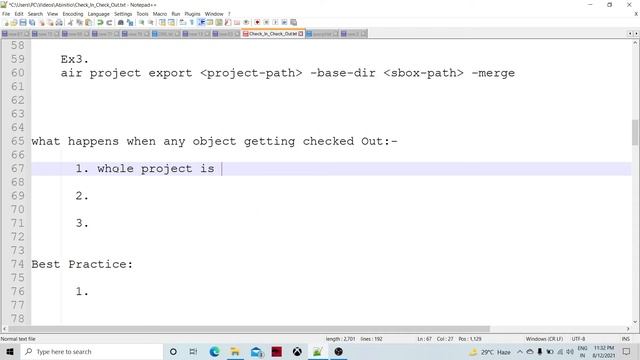Open the Search menu
Screen dimensions: 640x360
click(x=35, y=14)
